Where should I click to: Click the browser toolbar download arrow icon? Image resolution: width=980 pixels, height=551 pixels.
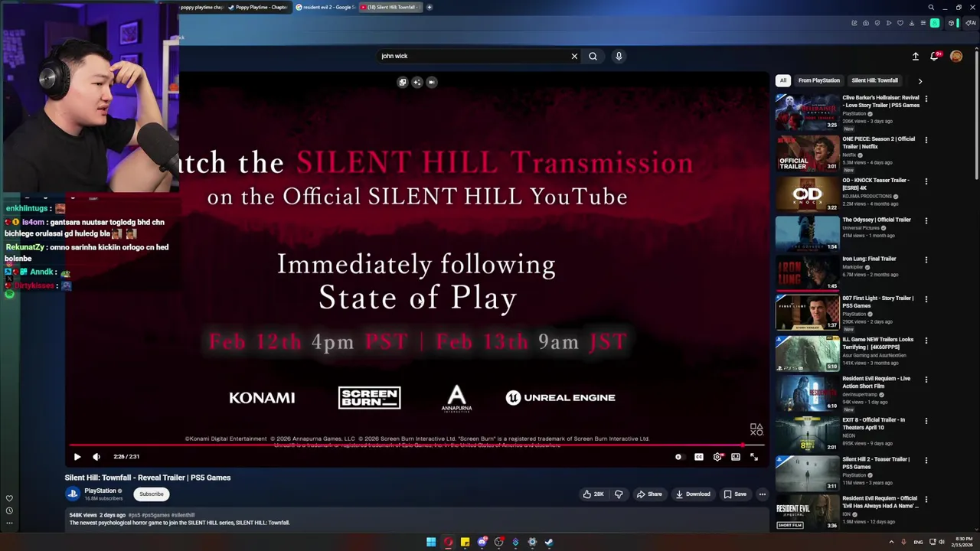pyautogui.click(x=912, y=23)
